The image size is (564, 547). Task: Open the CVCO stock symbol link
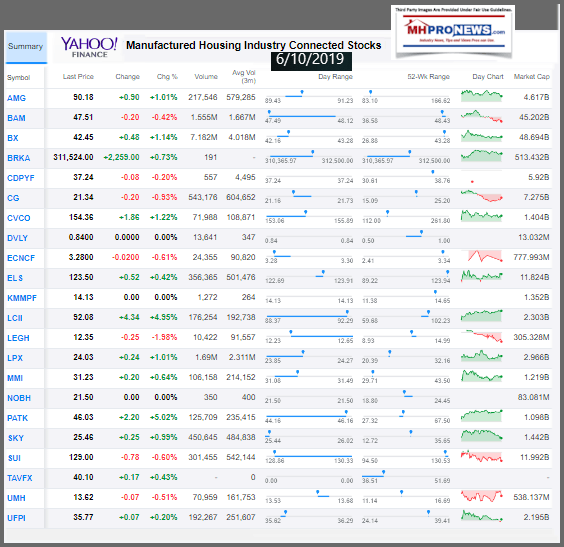click(x=19, y=218)
